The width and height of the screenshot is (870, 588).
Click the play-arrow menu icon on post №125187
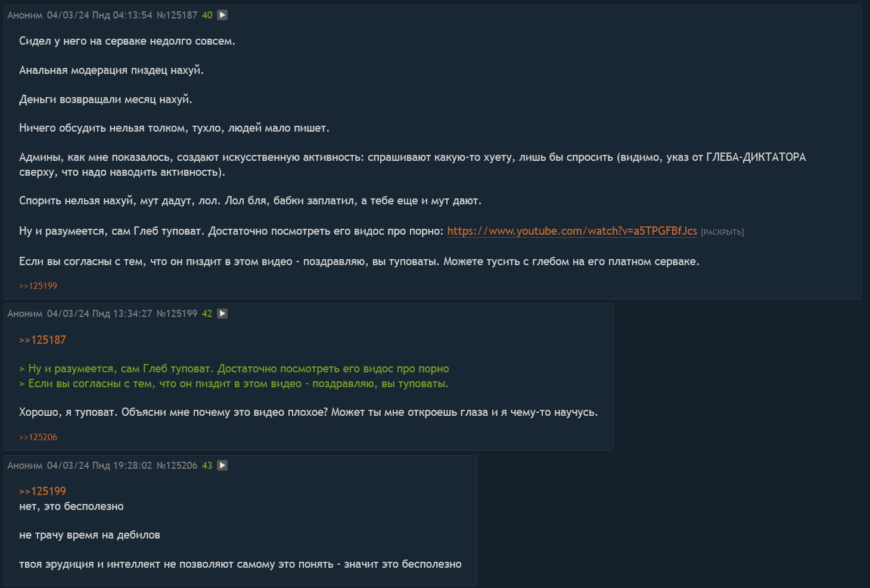click(222, 15)
